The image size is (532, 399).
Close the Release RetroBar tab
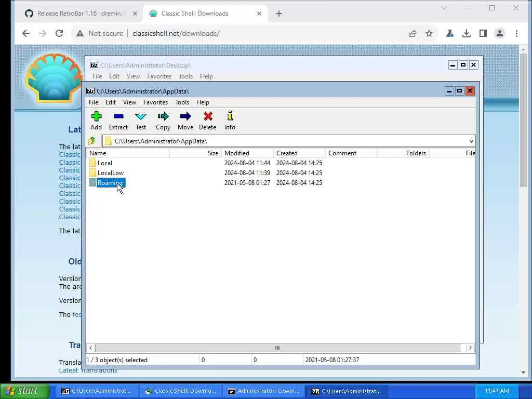(x=135, y=14)
